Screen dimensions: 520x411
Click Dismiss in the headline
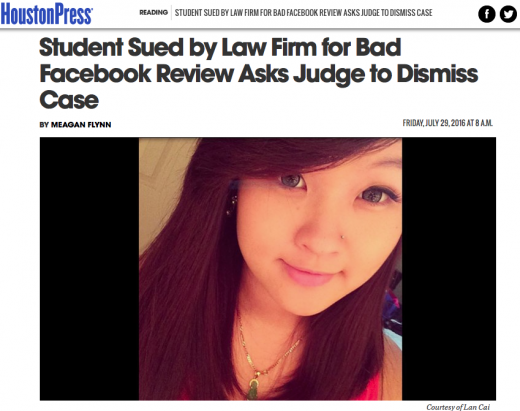pyautogui.click(x=437, y=74)
